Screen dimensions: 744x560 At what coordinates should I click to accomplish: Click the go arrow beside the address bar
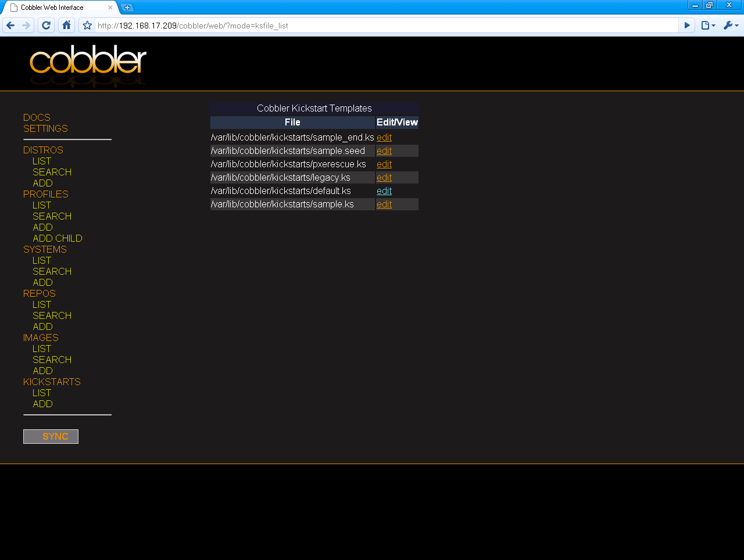pyautogui.click(x=687, y=25)
